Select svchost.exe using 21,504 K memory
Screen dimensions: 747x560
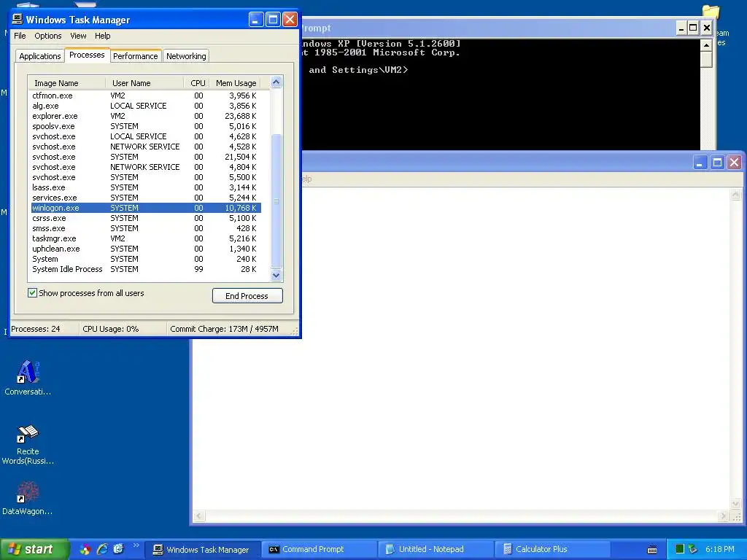pos(146,157)
